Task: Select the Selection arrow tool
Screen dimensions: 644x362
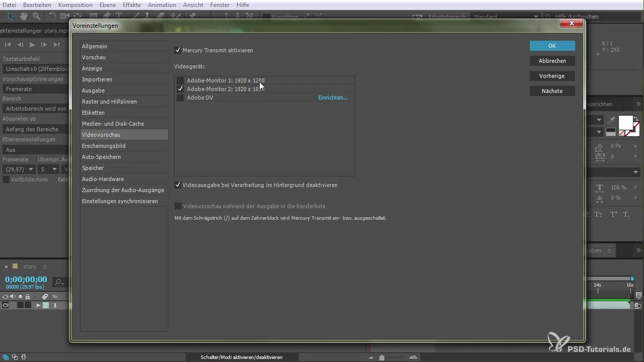Action: click(x=11, y=16)
